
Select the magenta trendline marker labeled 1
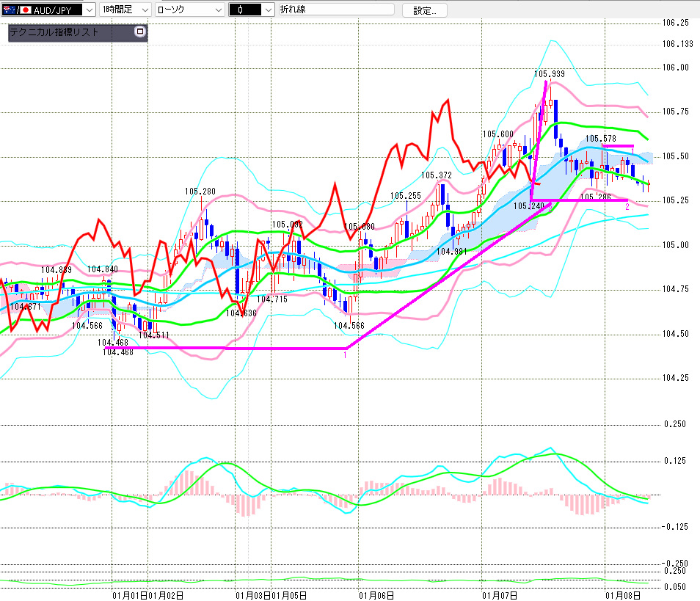[345, 354]
